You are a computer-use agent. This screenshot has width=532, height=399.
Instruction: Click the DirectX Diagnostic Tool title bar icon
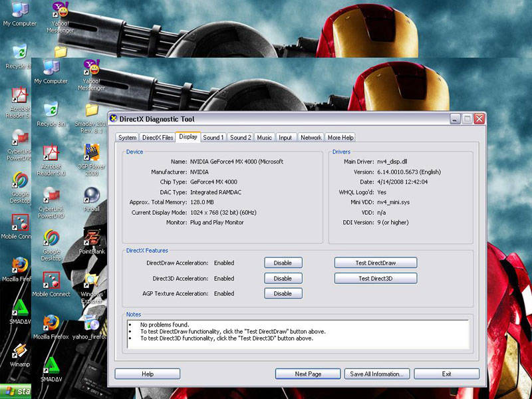click(x=113, y=118)
